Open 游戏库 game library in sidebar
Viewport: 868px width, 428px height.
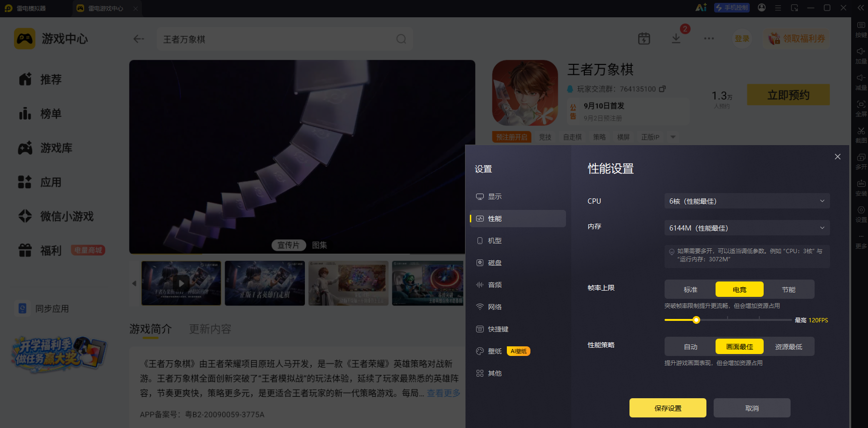45,148
